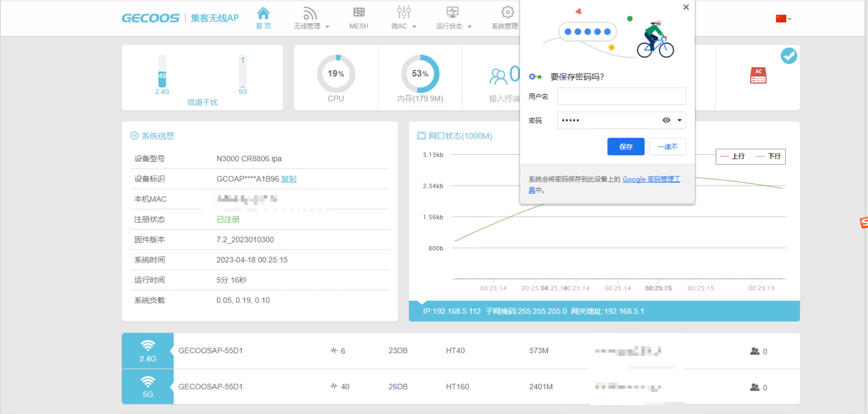The width and height of the screenshot is (868, 414).
Task: Toggle the downstream legend series
Action: [769, 157]
